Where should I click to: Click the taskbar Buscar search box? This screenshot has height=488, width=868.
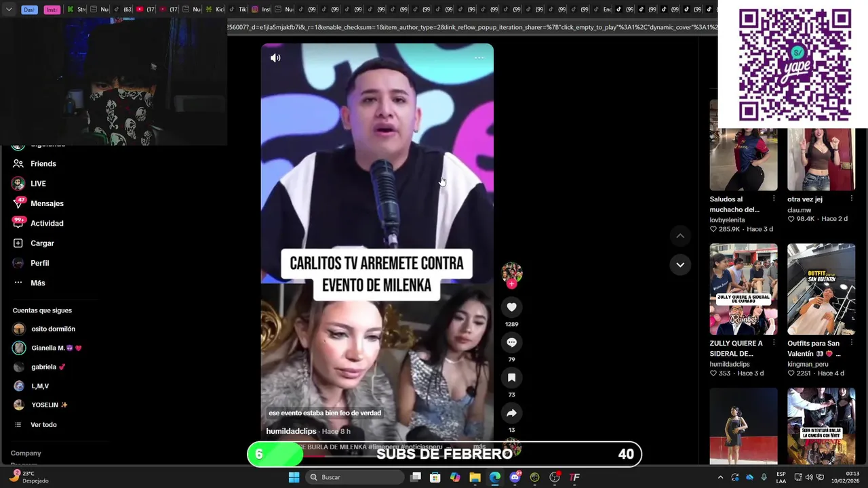click(355, 477)
